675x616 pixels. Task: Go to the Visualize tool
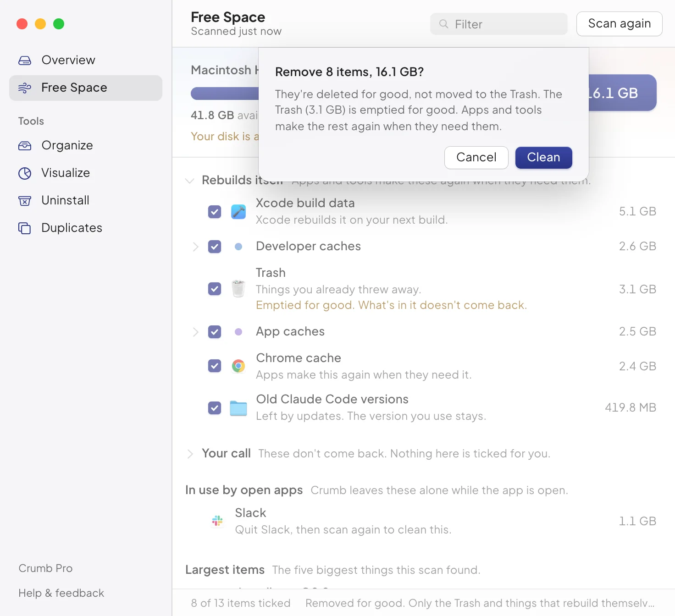pyautogui.click(x=86, y=173)
